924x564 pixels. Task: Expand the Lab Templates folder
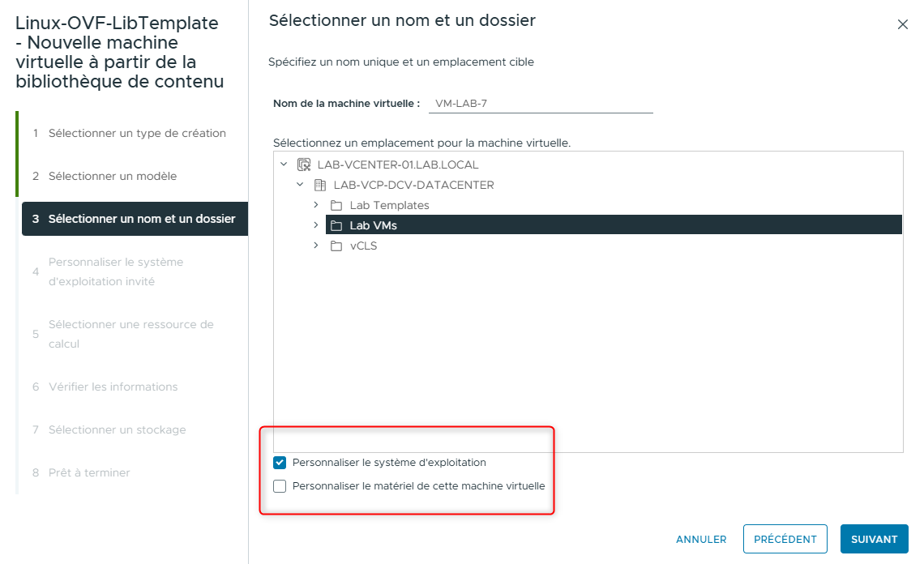click(x=316, y=205)
